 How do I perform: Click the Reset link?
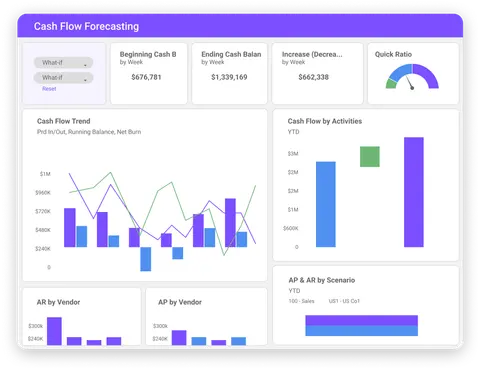pyautogui.click(x=49, y=89)
